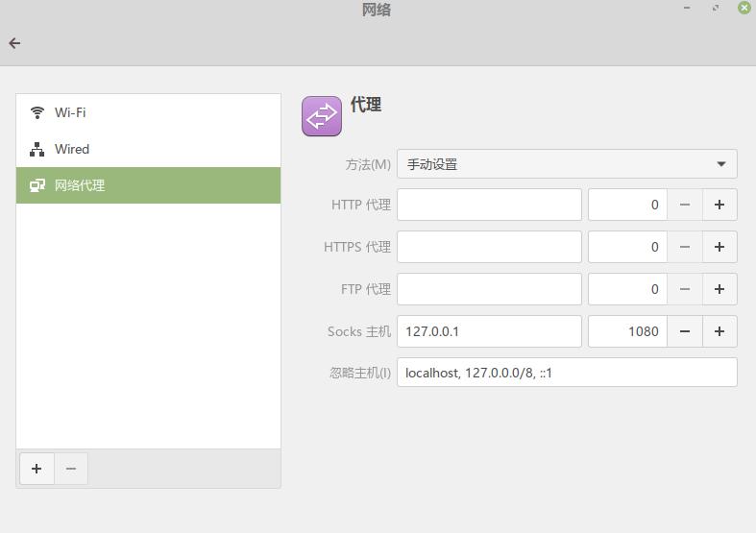Screen dimensions: 756x533
Task: Decrease the Socks host port 1080
Action: [685, 331]
